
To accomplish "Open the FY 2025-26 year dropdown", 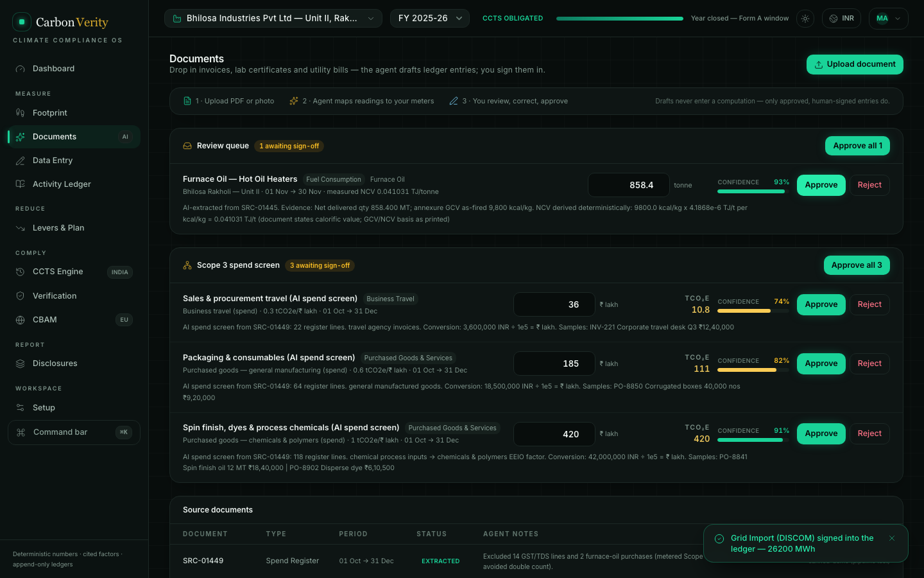I will pos(430,18).
